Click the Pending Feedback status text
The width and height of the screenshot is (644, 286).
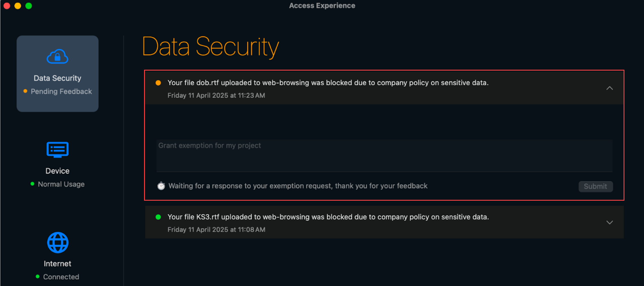(x=61, y=91)
